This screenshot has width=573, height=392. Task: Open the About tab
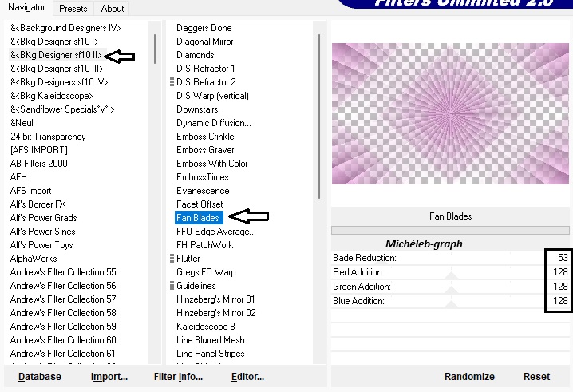[x=113, y=9]
